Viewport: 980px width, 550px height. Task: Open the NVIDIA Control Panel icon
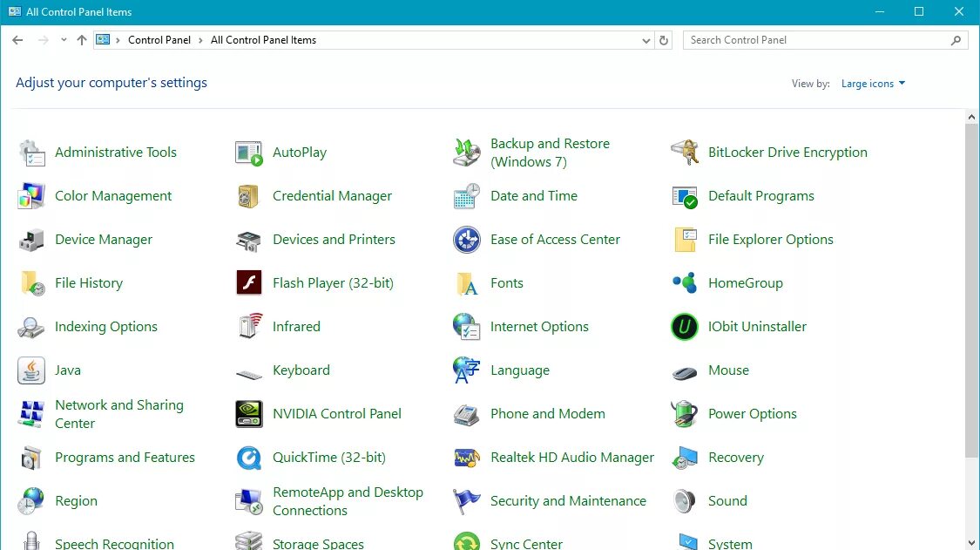click(x=249, y=414)
